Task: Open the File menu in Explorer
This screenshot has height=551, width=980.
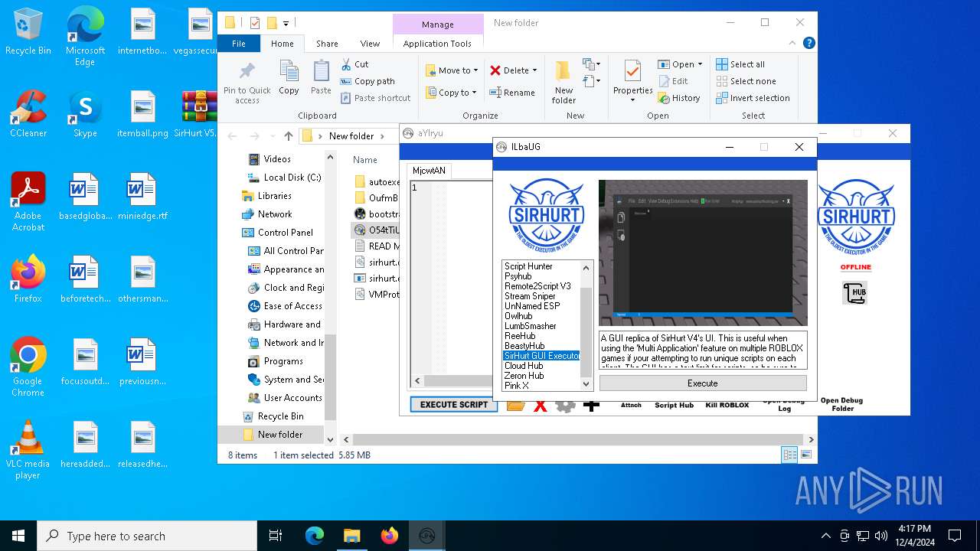Action: point(239,44)
